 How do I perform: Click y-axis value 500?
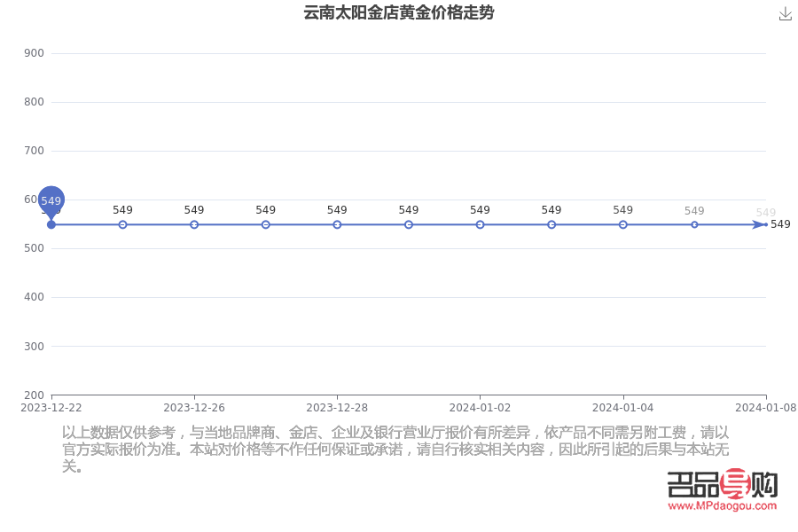pyautogui.click(x=34, y=248)
